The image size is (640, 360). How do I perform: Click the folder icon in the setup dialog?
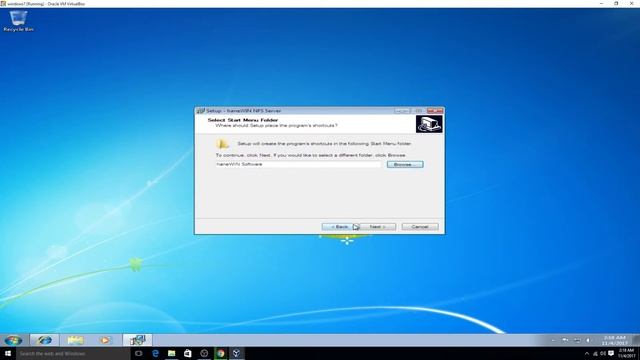[x=222, y=144]
